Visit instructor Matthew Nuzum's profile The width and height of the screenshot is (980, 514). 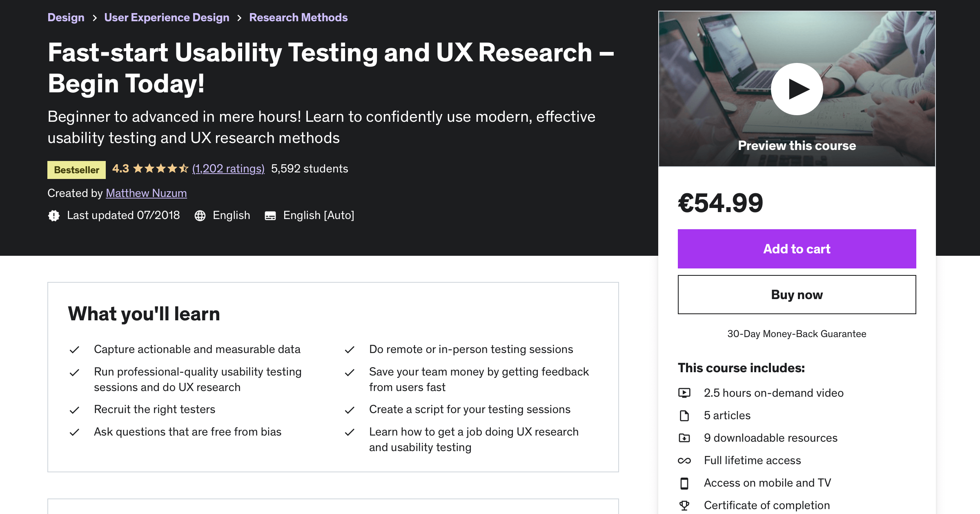[x=146, y=193]
